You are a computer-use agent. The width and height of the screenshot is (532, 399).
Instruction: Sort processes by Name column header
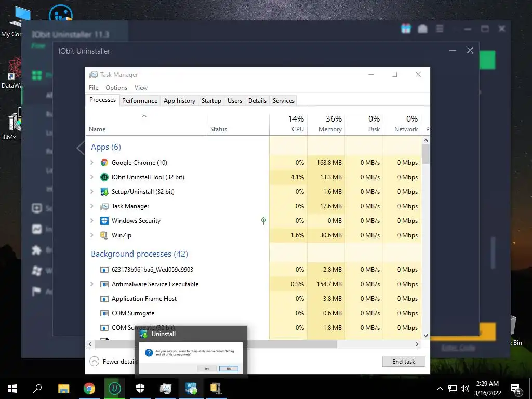pos(147,124)
